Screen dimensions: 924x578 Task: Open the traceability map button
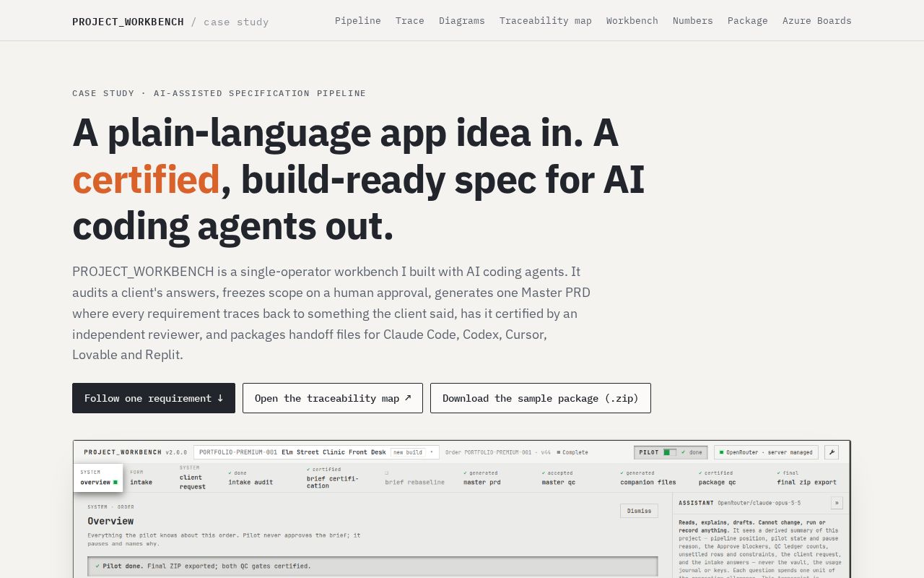click(333, 398)
